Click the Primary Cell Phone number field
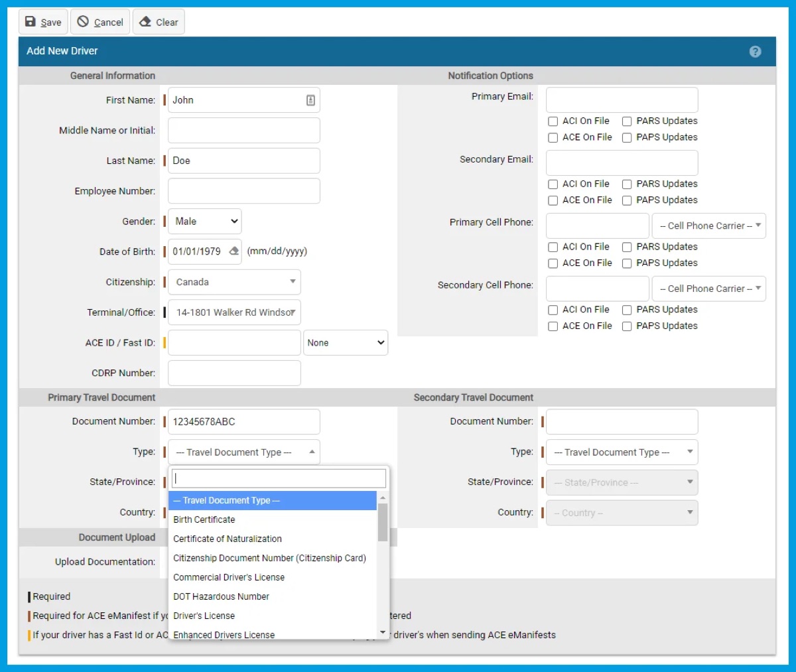796x672 pixels. [597, 226]
